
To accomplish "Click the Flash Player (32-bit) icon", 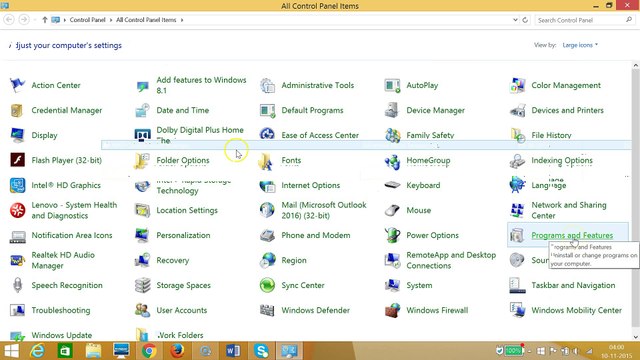I will pyautogui.click(x=17, y=160).
